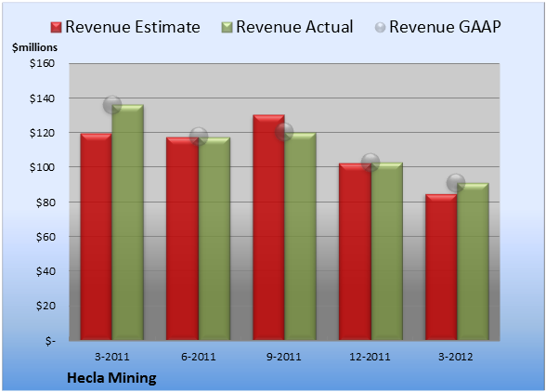Click the '$20' y-axis label
Image resolution: width=546 pixels, height=392 pixels.
coord(45,306)
